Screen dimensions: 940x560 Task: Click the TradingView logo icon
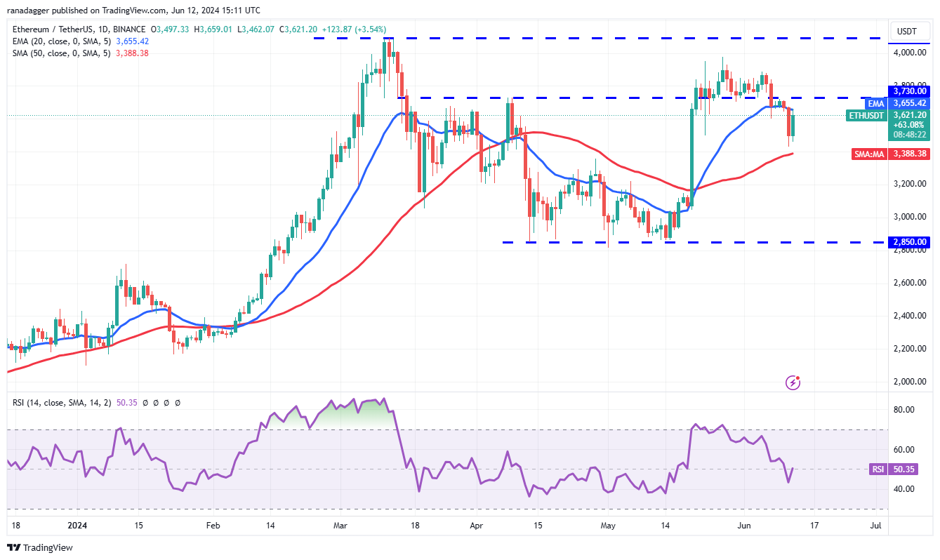point(14,547)
